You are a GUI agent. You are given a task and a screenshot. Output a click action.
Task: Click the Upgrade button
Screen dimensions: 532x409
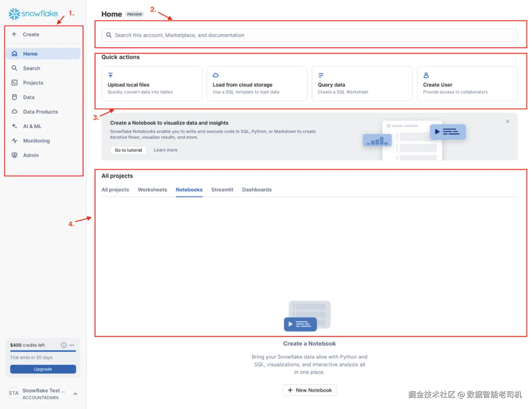coord(43,369)
